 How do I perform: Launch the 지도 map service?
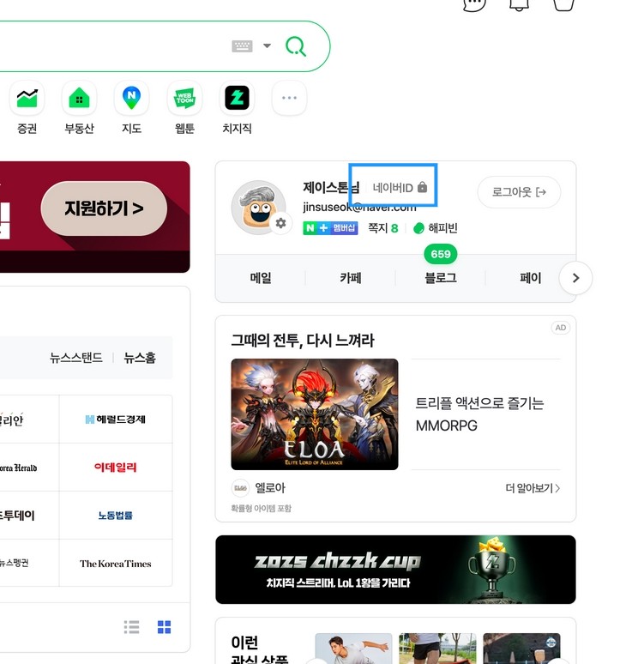pyautogui.click(x=131, y=100)
